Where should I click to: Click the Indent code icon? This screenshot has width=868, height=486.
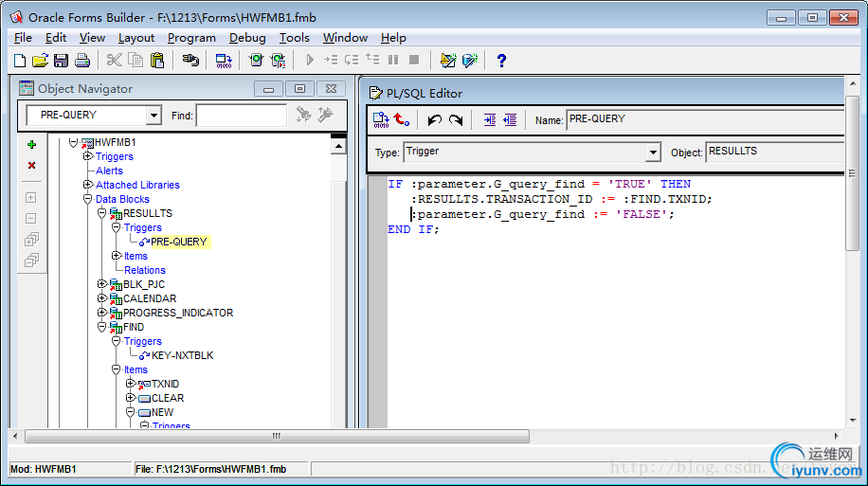[x=489, y=119]
